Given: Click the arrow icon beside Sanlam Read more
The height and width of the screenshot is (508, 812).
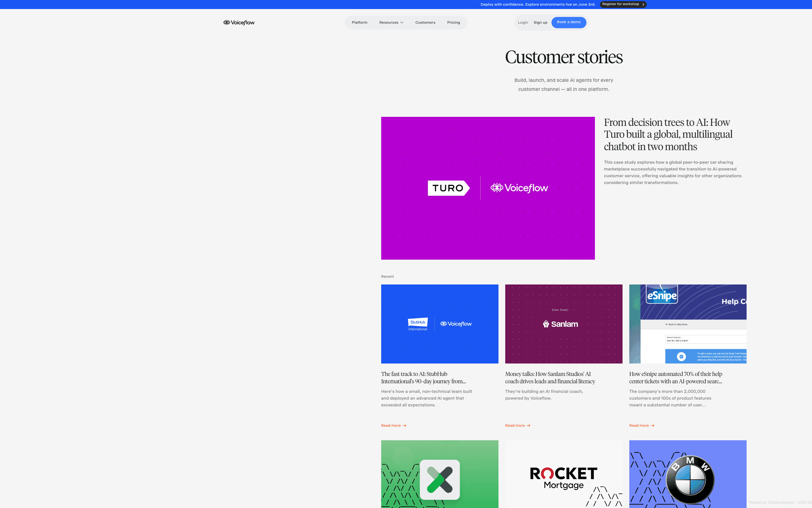Looking at the screenshot, I should click(x=528, y=426).
